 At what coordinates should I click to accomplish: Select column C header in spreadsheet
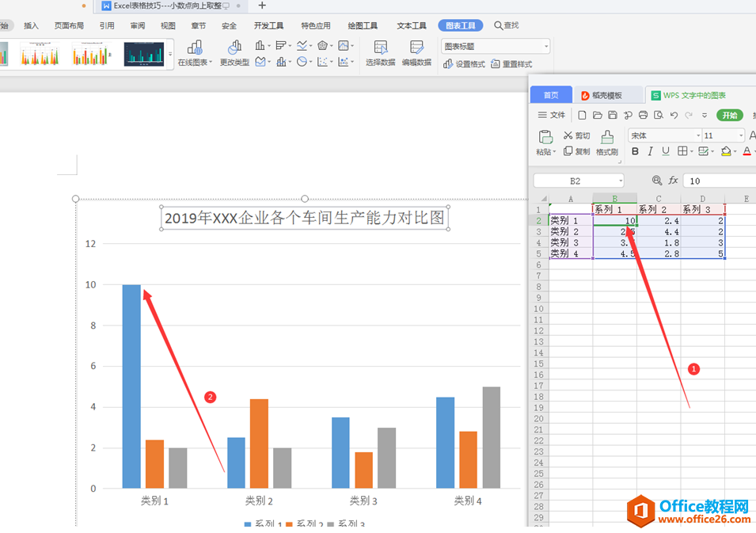point(659,199)
